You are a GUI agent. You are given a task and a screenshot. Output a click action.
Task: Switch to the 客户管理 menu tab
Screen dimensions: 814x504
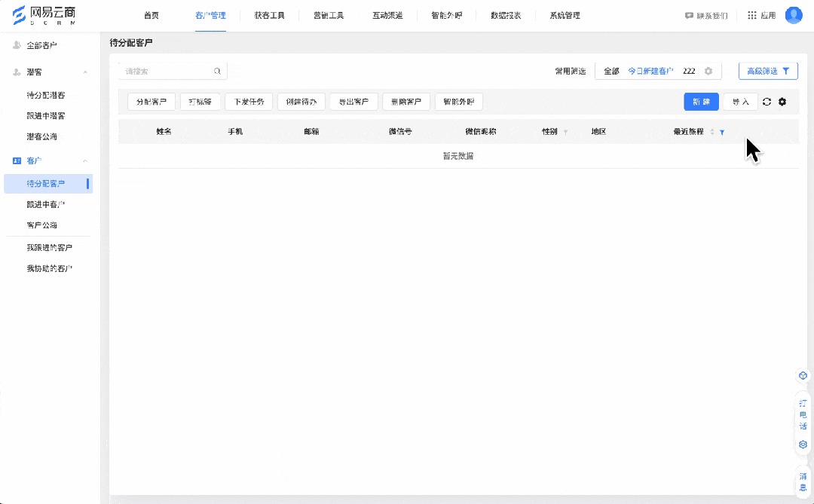pyautogui.click(x=209, y=14)
